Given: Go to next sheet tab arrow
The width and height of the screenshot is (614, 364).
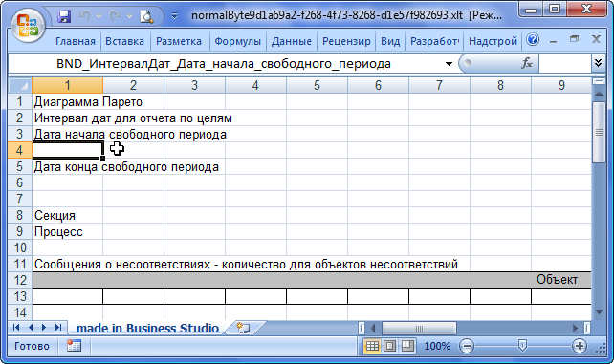Looking at the screenshot, I should pos(44,328).
